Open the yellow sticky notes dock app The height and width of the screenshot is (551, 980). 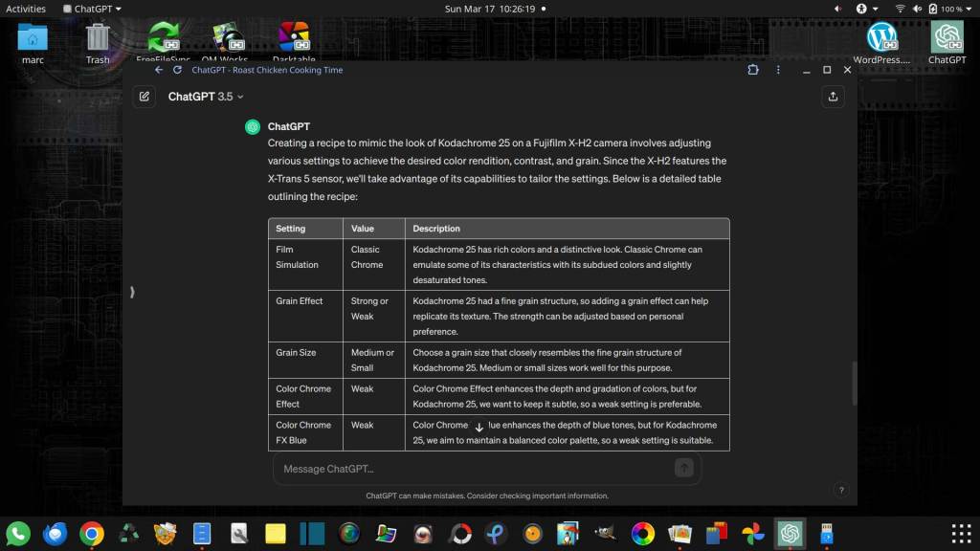[275, 534]
